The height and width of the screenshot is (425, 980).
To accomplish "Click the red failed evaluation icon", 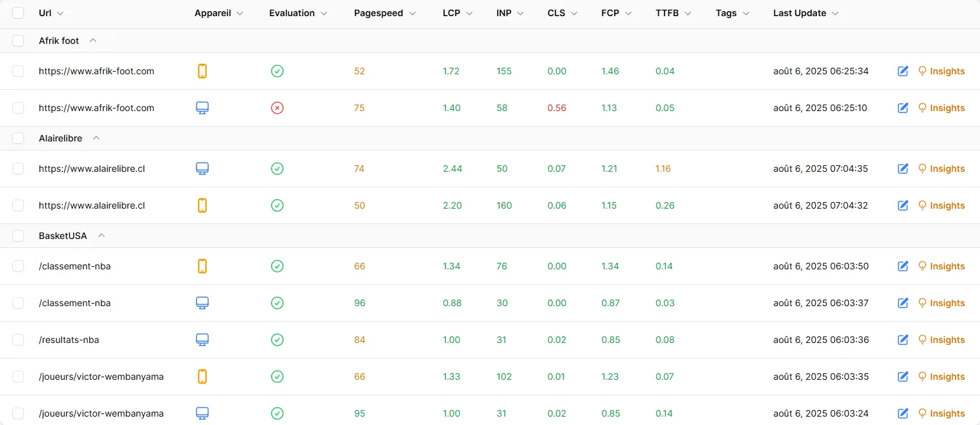I will point(277,108).
